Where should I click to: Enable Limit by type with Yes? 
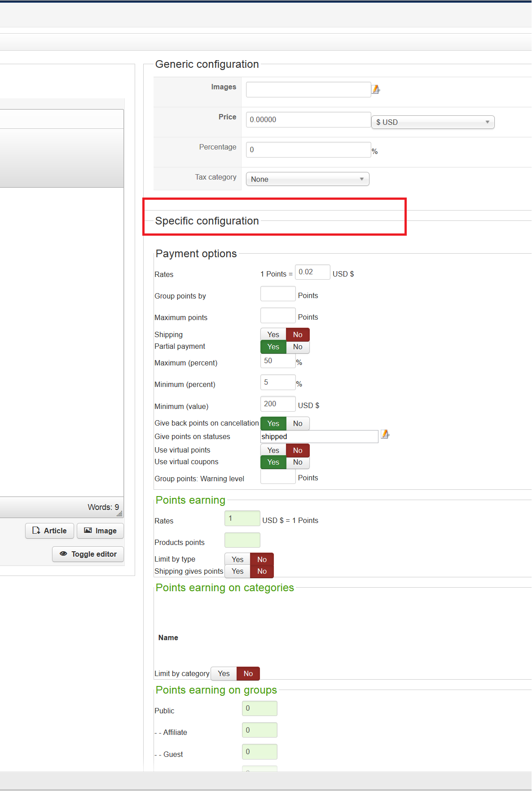(x=237, y=559)
